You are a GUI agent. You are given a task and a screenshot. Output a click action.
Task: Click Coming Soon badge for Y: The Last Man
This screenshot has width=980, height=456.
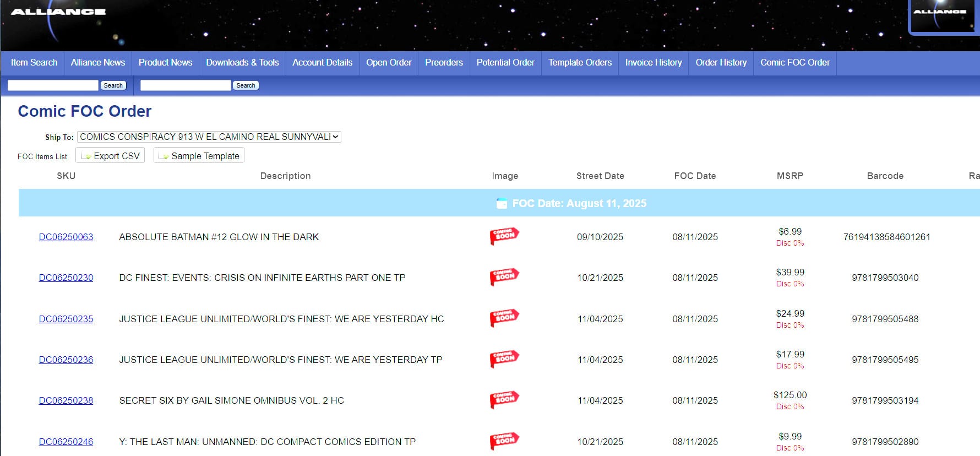coord(504,441)
